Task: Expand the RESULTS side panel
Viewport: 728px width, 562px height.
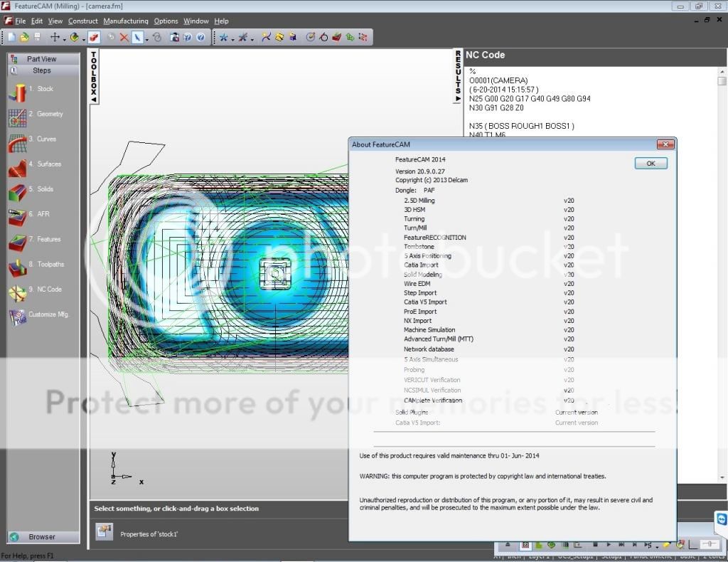Action: (458, 76)
